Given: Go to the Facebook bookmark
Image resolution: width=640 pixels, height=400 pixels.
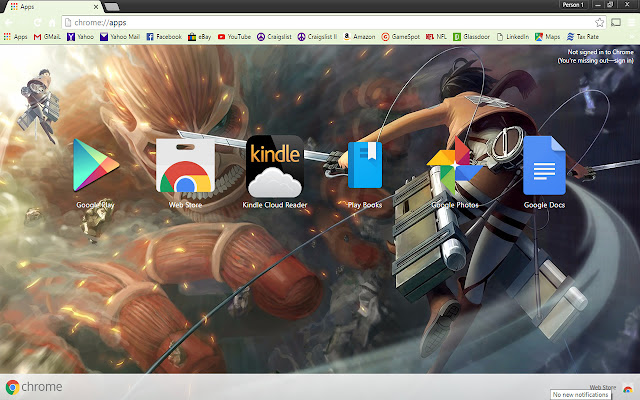Looking at the screenshot, I should tap(164, 37).
